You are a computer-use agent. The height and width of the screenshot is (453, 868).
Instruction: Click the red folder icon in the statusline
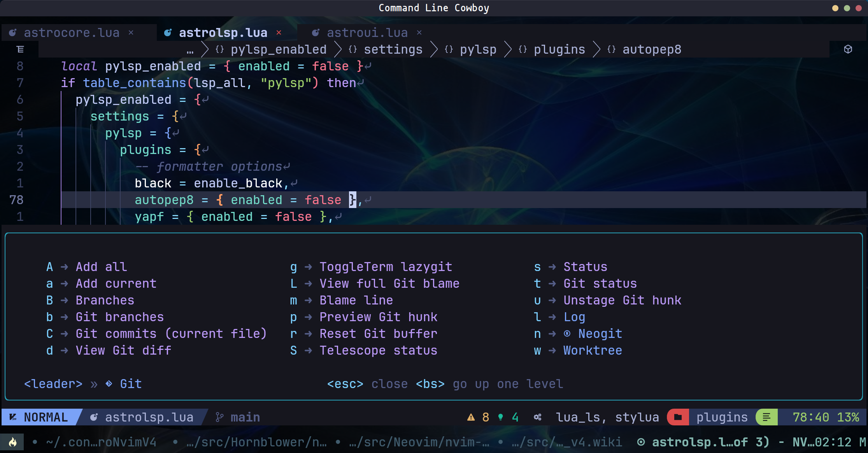(678, 417)
